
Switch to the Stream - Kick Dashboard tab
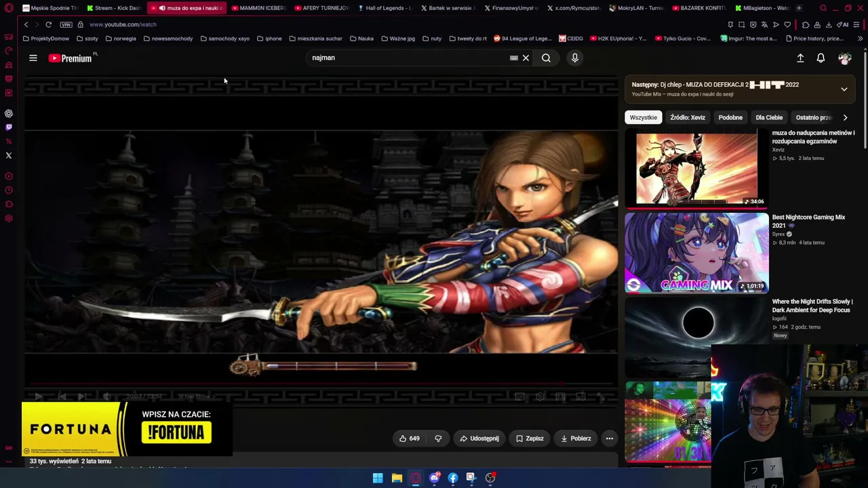click(x=114, y=8)
